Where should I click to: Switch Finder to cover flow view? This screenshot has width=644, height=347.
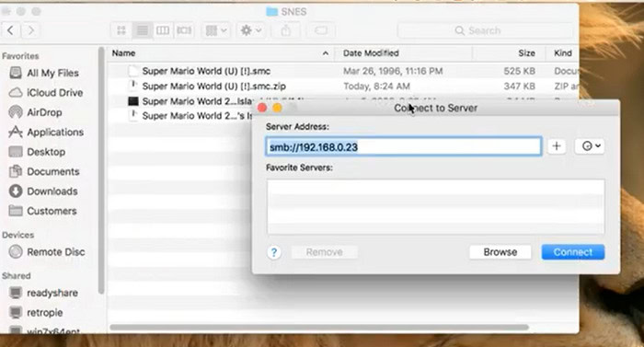point(184,30)
